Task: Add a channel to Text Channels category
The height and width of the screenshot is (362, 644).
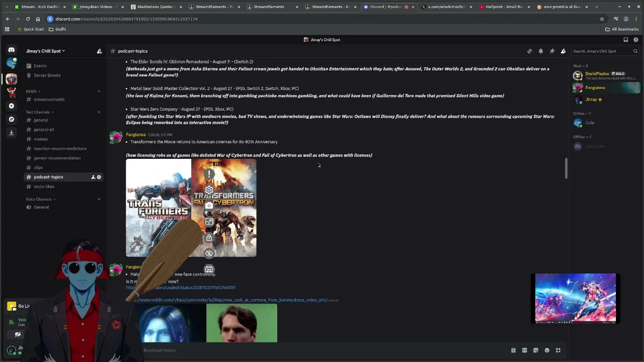Action: (99, 112)
